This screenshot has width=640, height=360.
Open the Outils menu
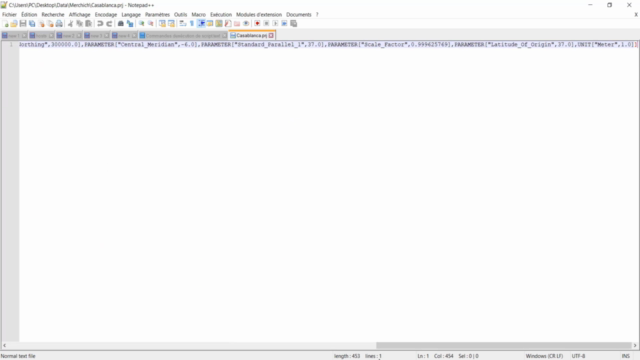[180, 15]
